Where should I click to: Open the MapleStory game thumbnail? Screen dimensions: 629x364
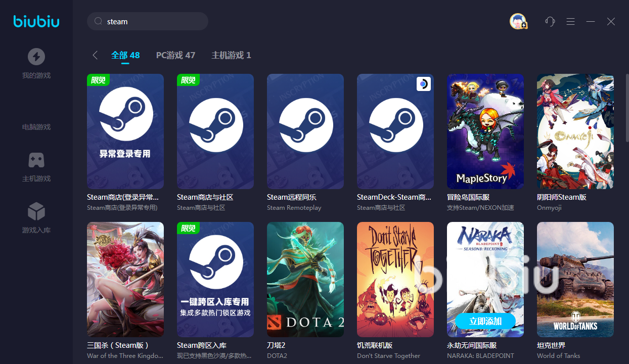(x=485, y=131)
